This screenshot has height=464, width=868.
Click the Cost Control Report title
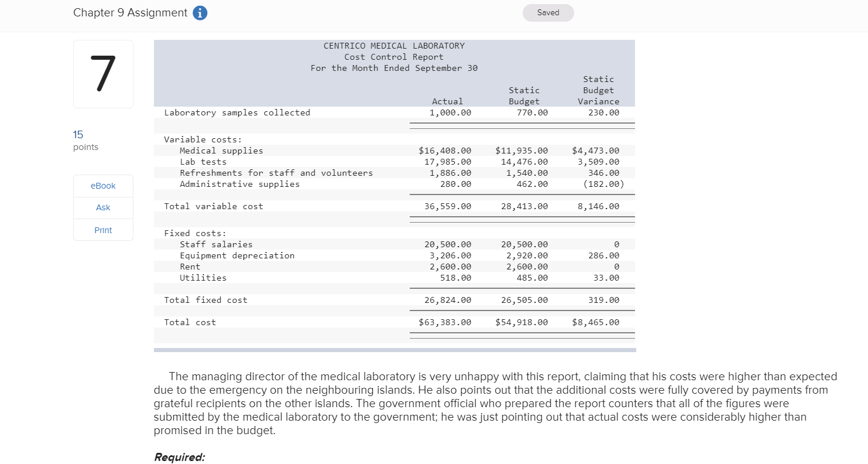click(394, 57)
